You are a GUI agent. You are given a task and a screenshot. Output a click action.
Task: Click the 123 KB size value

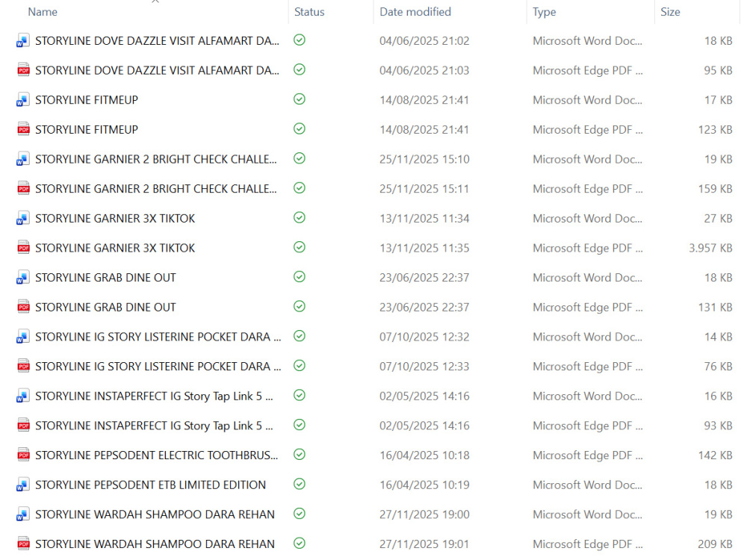click(x=715, y=129)
